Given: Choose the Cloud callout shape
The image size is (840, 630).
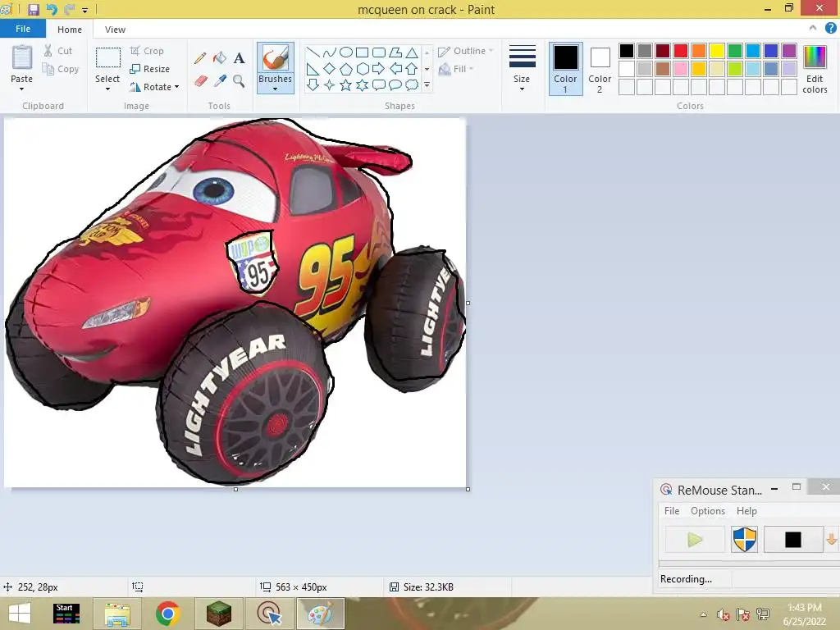Looking at the screenshot, I should tap(412, 84).
